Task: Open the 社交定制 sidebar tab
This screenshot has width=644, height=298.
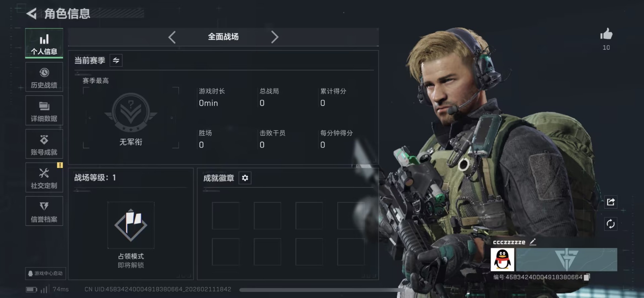Action: (44, 178)
